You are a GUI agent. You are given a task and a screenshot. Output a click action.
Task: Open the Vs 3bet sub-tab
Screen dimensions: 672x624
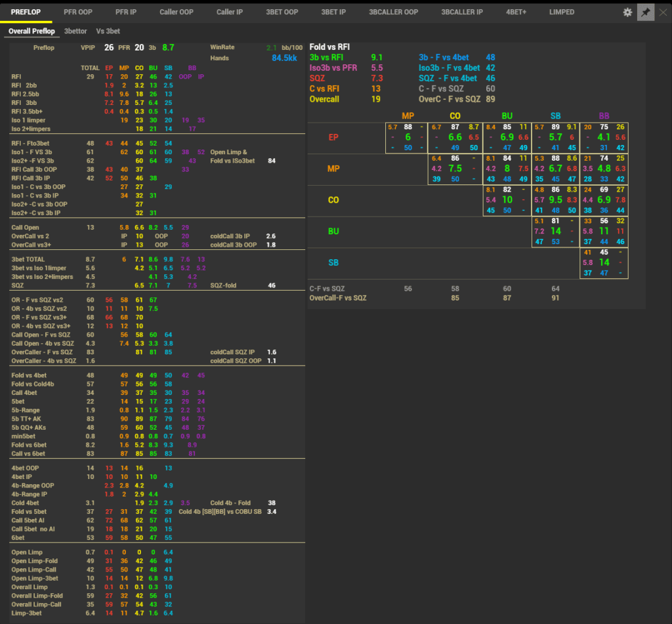click(108, 31)
